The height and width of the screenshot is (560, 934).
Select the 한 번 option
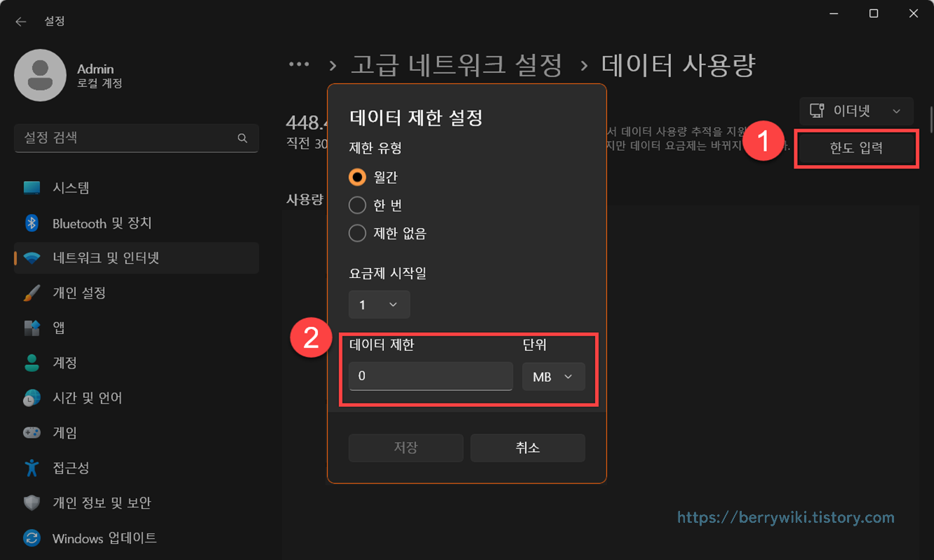tap(357, 205)
